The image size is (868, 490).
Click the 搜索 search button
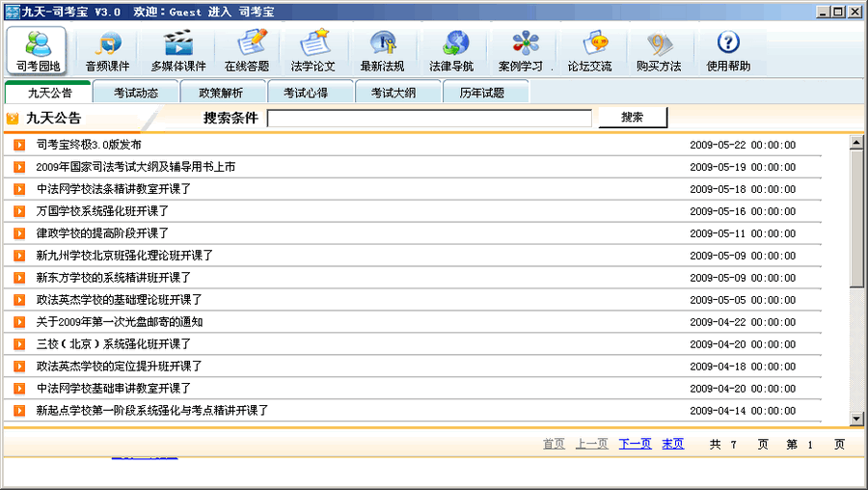point(632,118)
